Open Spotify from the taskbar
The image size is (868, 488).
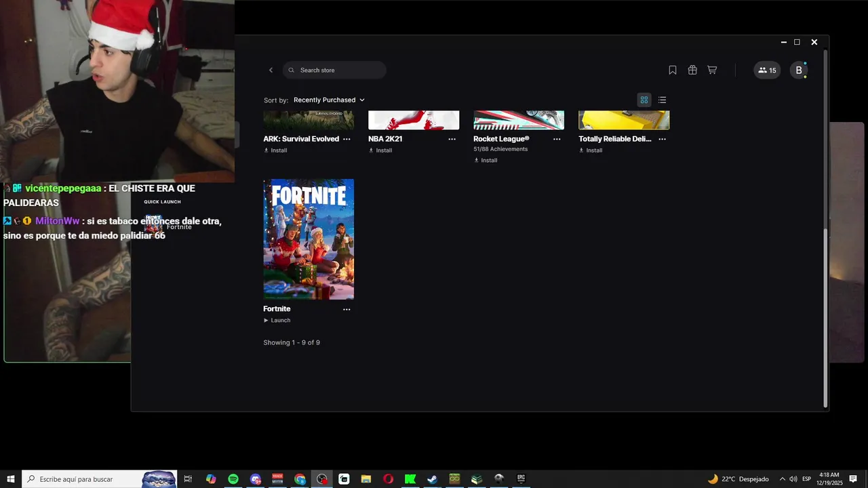tap(233, 479)
